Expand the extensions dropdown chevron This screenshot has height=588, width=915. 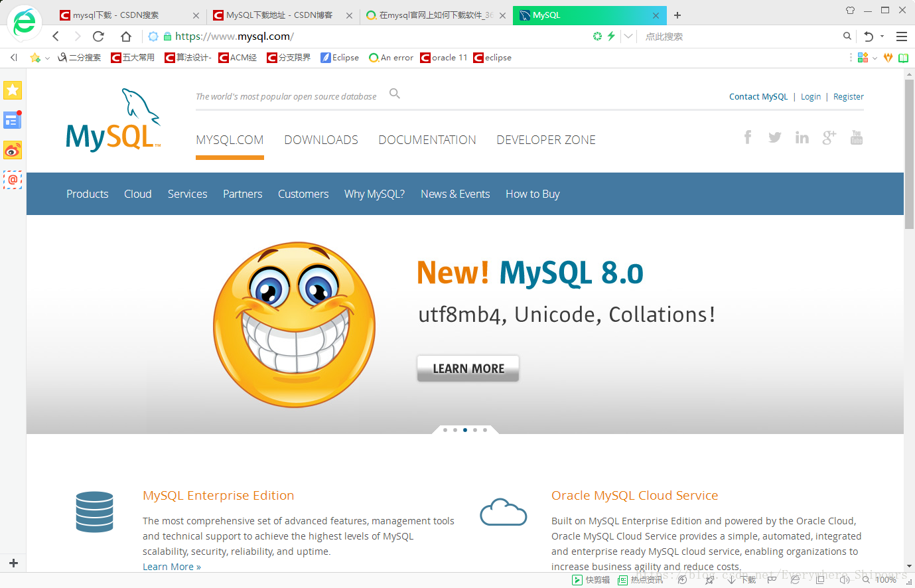pos(875,58)
